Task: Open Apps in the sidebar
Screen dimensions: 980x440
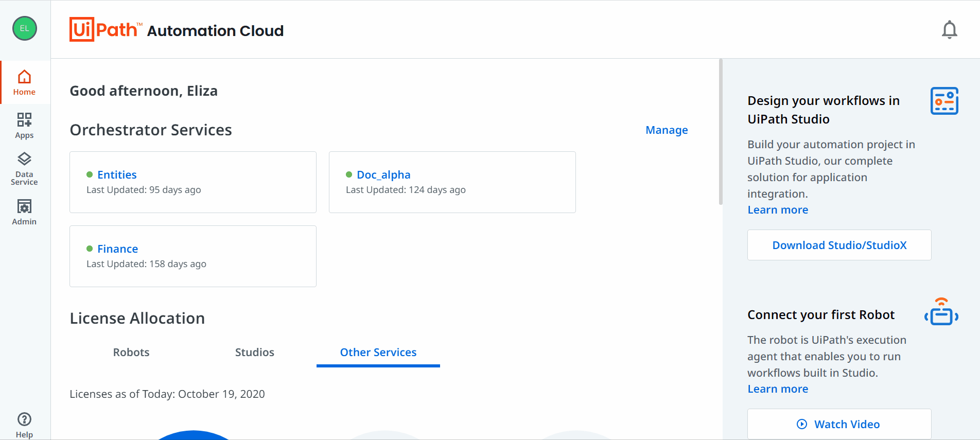Action: click(24, 126)
